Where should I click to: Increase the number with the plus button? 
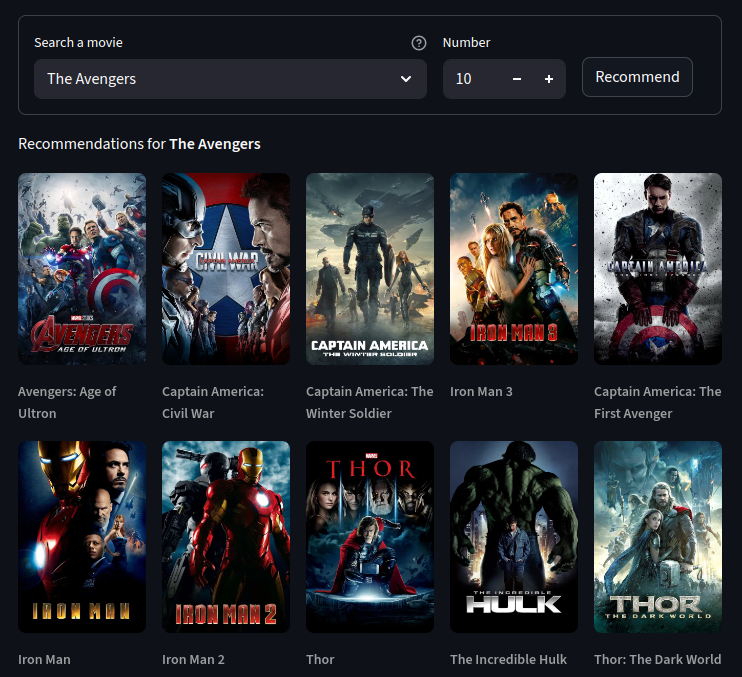[x=549, y=79]
